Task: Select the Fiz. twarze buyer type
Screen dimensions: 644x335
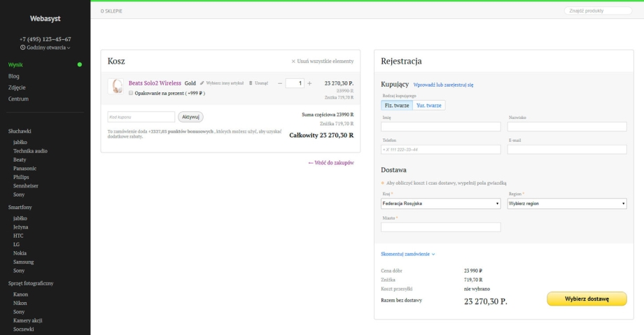Action: pyautogui.click(x=396, y=105)
